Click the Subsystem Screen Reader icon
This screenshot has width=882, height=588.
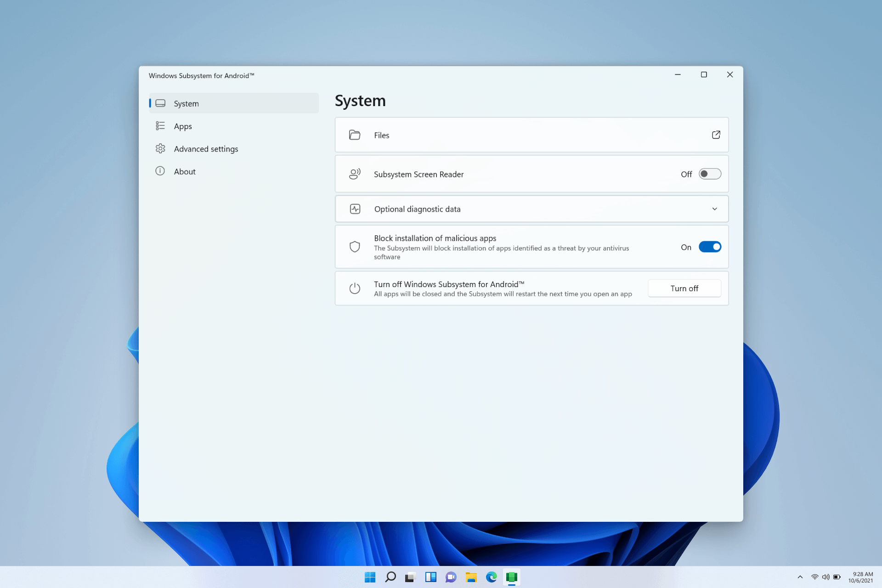pyautogui.click(x=354, y=173)
